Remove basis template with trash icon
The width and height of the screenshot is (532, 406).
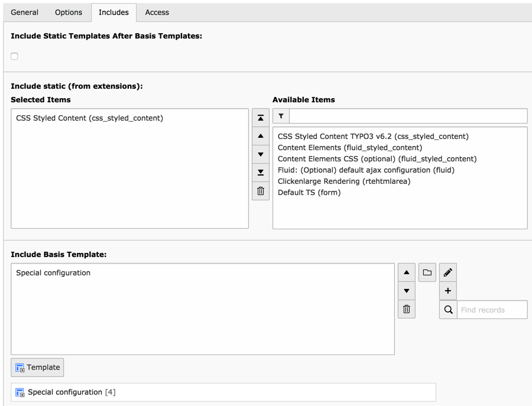[407, 309]
